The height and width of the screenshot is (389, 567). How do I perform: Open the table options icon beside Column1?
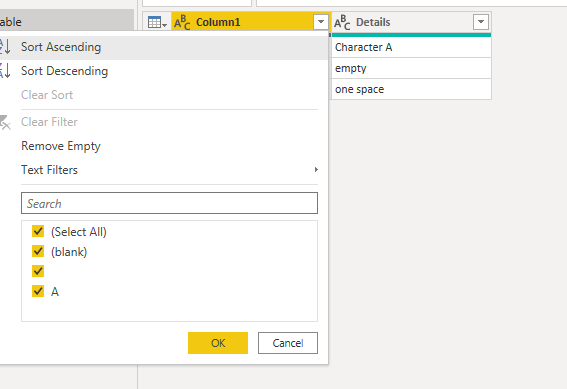157,22
